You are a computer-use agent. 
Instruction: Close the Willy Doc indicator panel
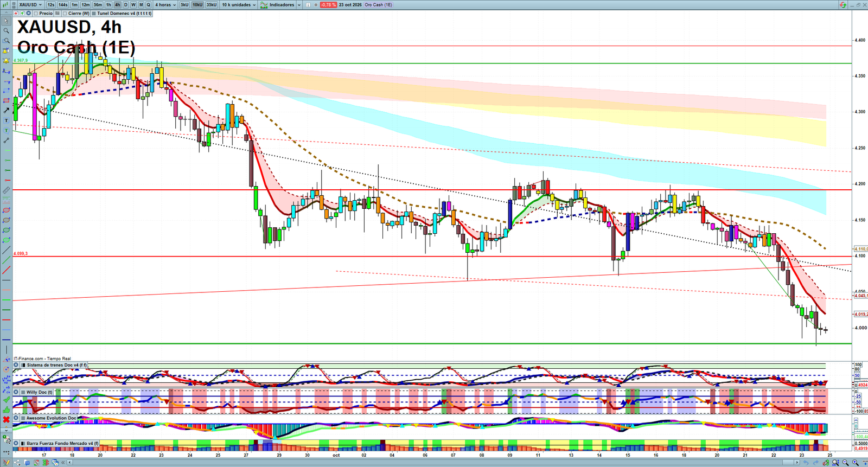(x=16, y=392)
